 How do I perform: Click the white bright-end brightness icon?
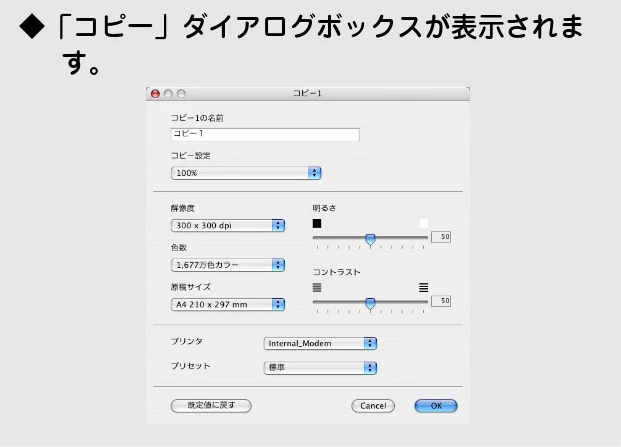pos(423,224)
